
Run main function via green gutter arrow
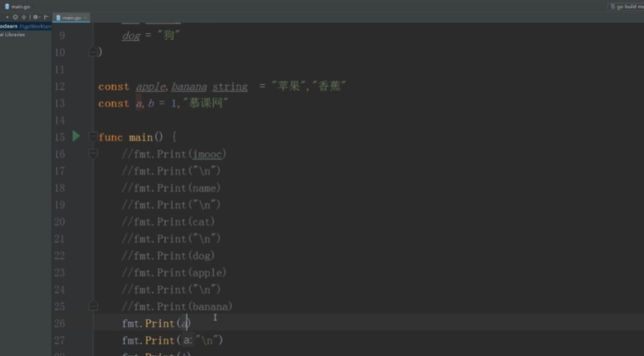click(76, 136)
